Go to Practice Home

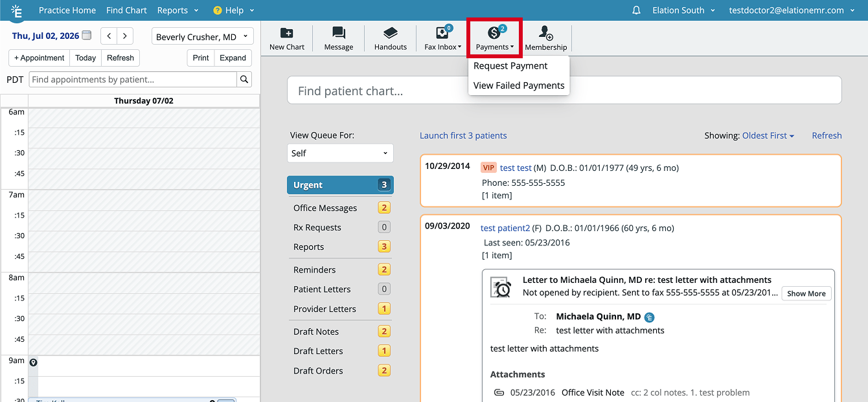[x=67, y=10]
